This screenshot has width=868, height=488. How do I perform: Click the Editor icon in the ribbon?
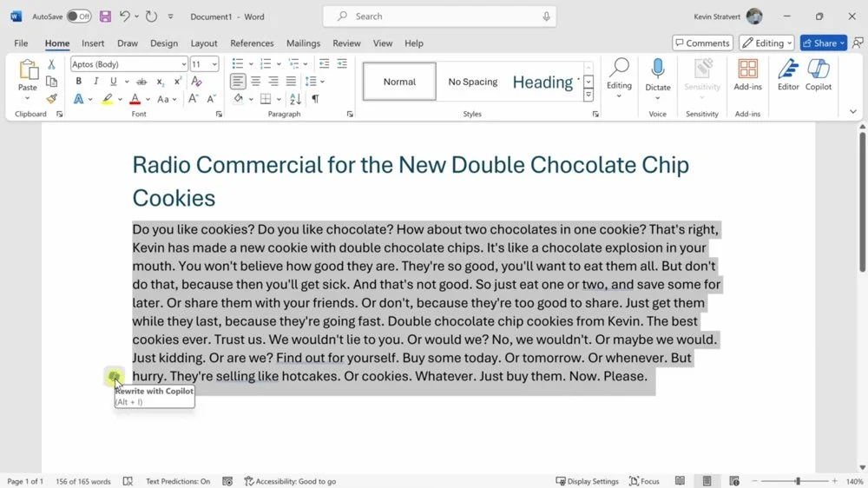click(788, 75)
